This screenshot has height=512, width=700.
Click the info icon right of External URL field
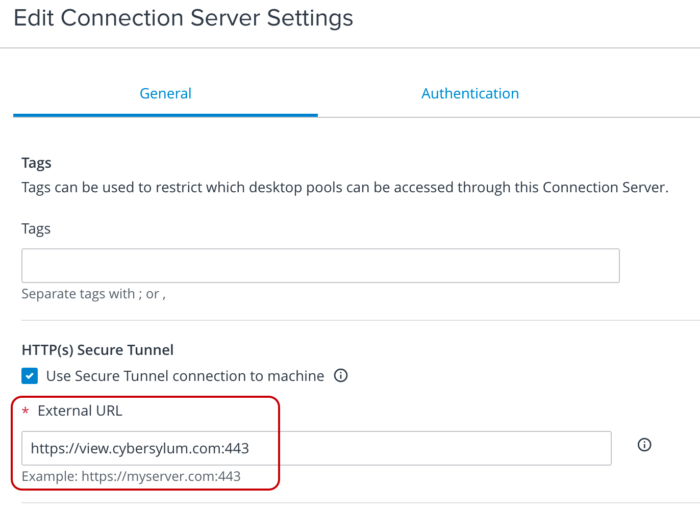(644, 445)
